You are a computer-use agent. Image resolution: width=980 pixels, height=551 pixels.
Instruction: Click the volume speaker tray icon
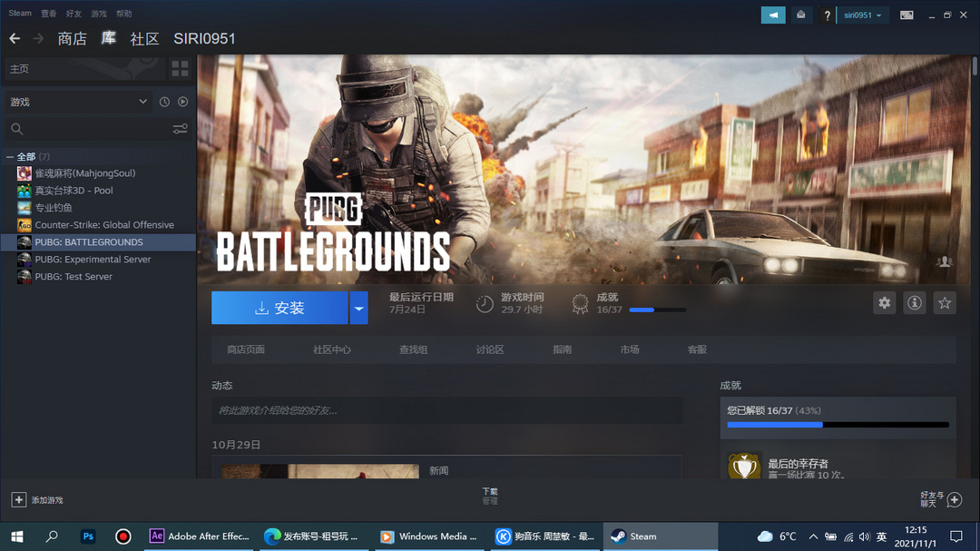coord(865,536)
